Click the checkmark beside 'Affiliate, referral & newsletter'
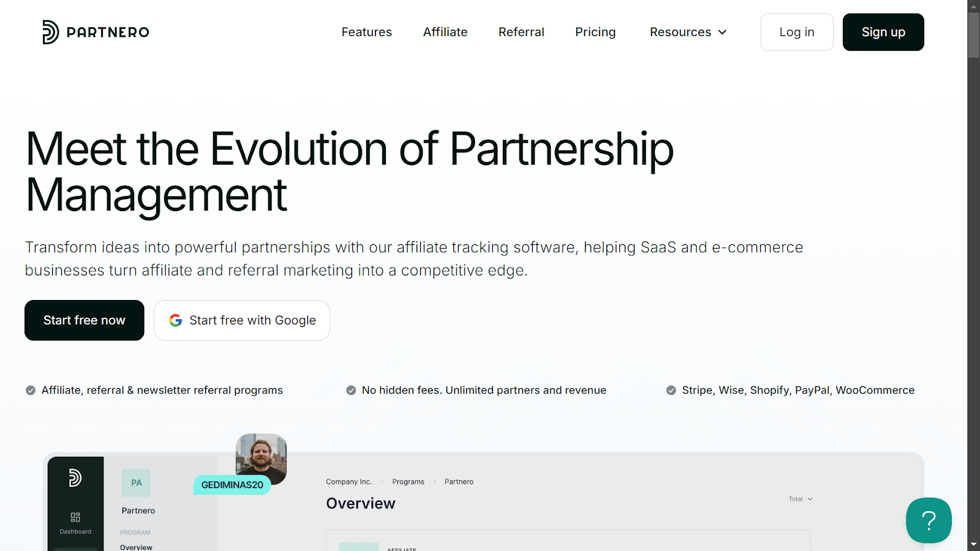Screen dimensions: 980x551 tap(30, 390)
